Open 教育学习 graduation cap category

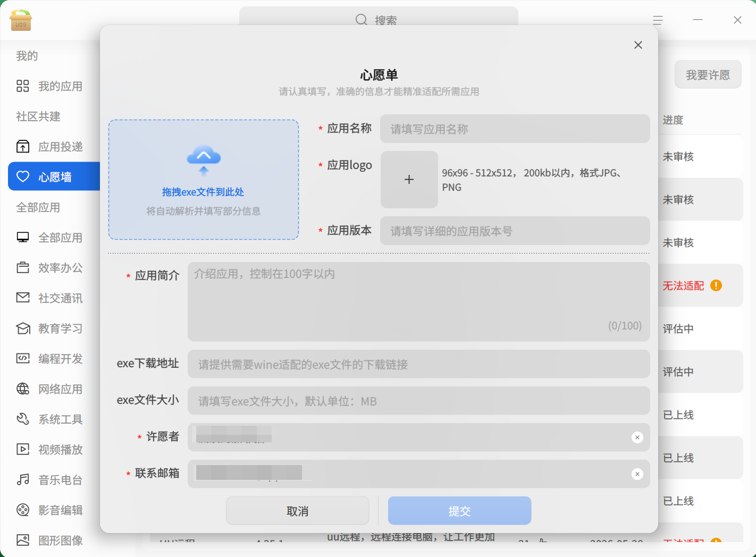click(x=23, y=328)
